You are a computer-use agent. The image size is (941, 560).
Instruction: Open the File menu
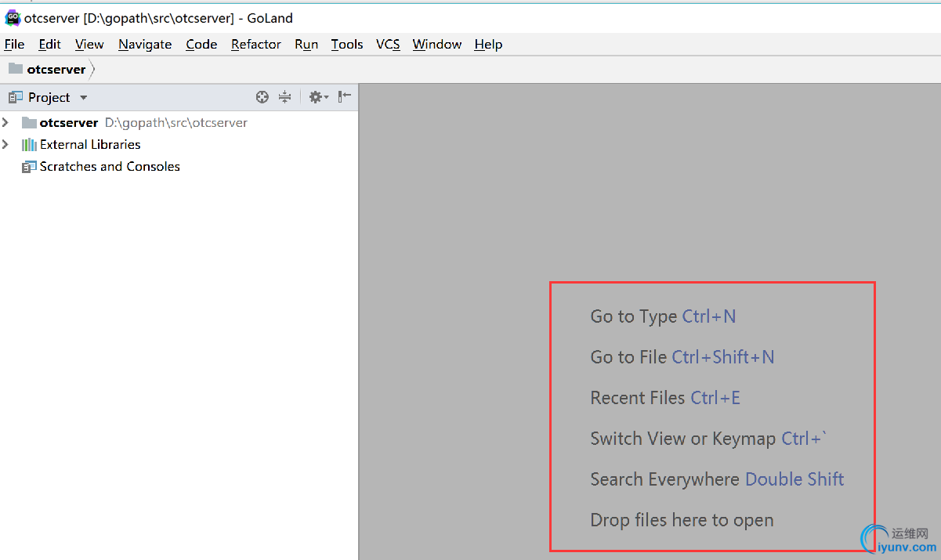tap(14, 44)
